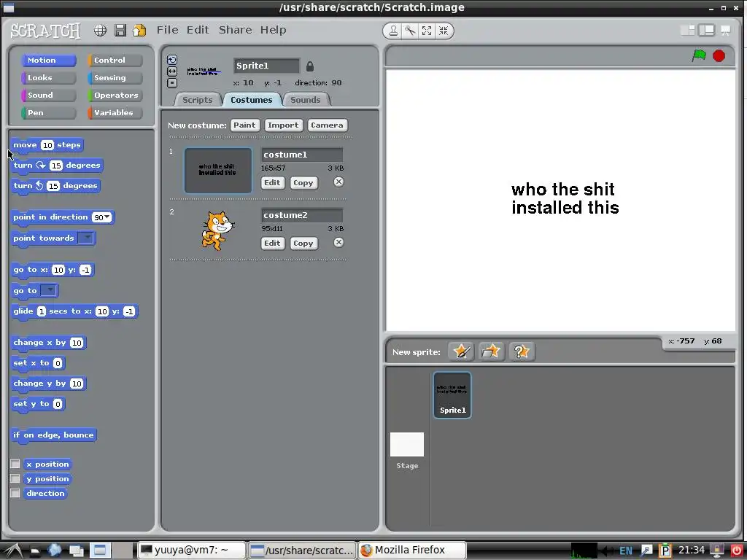The width and height of the screenshot is (747, 560).
Task: Select the Operators block category
Action: coord(115,96)
